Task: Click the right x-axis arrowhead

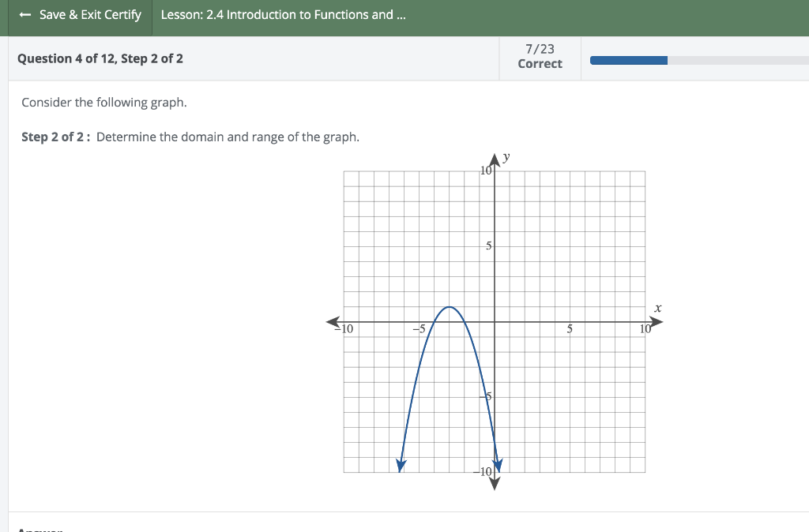Action: point(656,321)
